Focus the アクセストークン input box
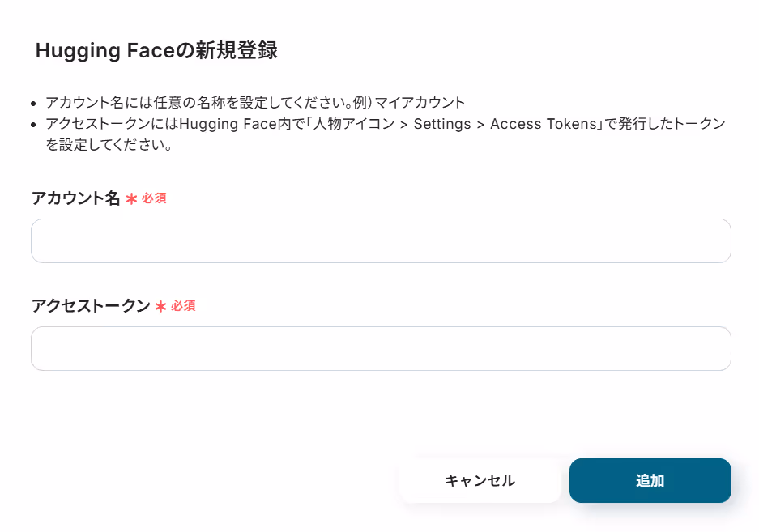Screen dimensions: 759x532 (381, 348)
